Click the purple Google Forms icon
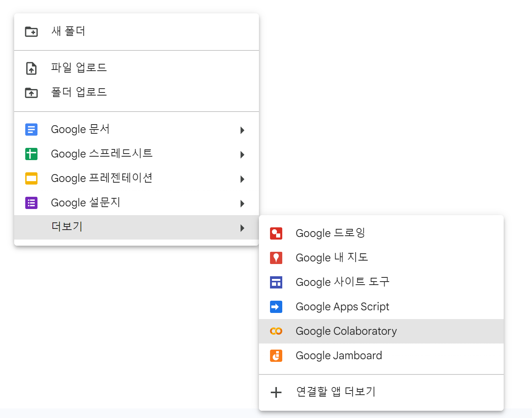The width and height of the screenshot is (532, 418). [x=31, y=203]
